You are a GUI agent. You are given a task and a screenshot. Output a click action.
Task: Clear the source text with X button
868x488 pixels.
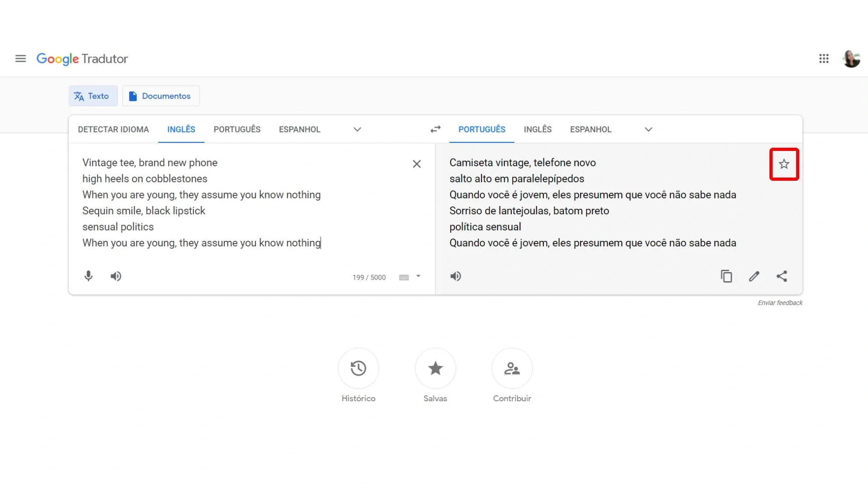click(417, 164)
